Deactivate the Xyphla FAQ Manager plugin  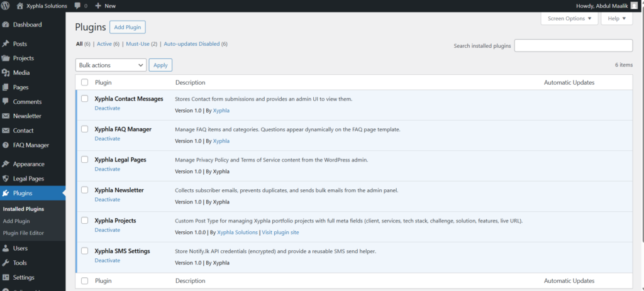pyautogui.click(x=107, y=139)
